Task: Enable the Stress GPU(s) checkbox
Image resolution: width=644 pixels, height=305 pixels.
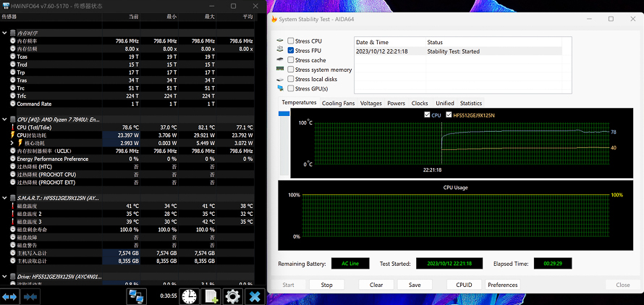Action: pos(291,88)
